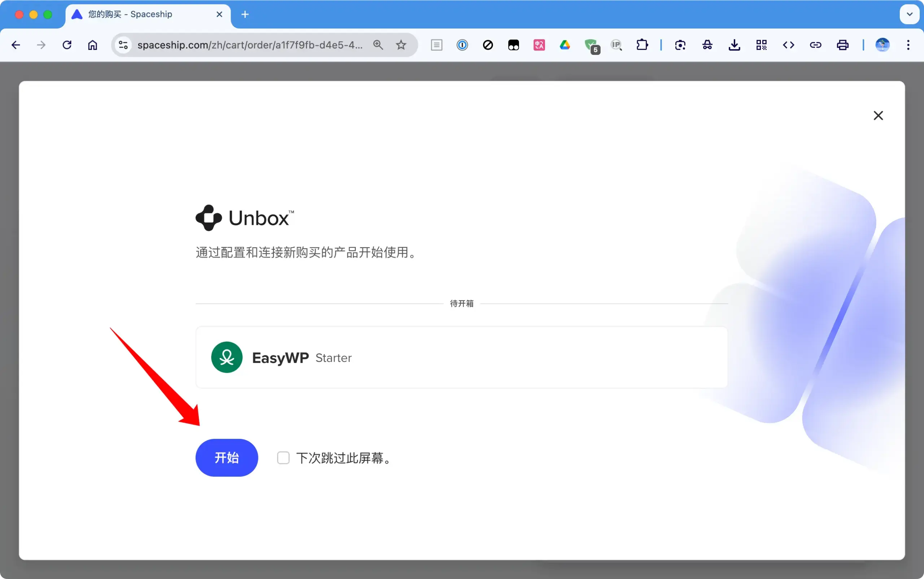
Task: Open a new browser tab
Action: 245,14
